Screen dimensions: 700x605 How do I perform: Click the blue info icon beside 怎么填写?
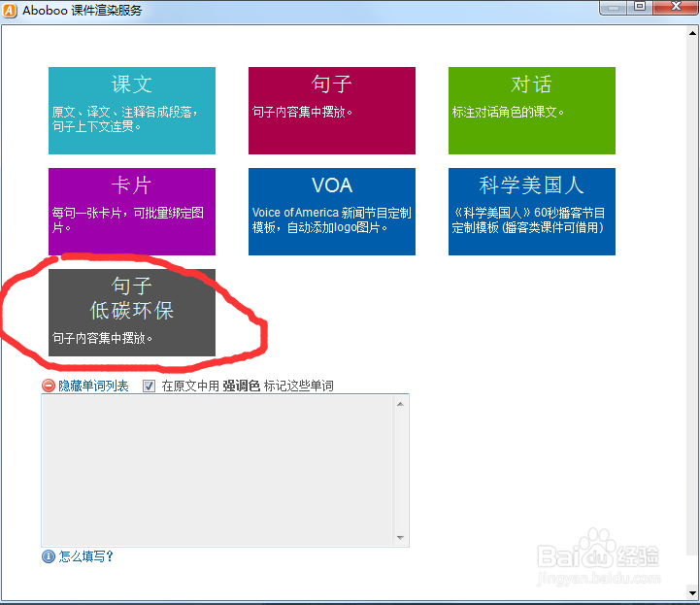coord(49,556)
